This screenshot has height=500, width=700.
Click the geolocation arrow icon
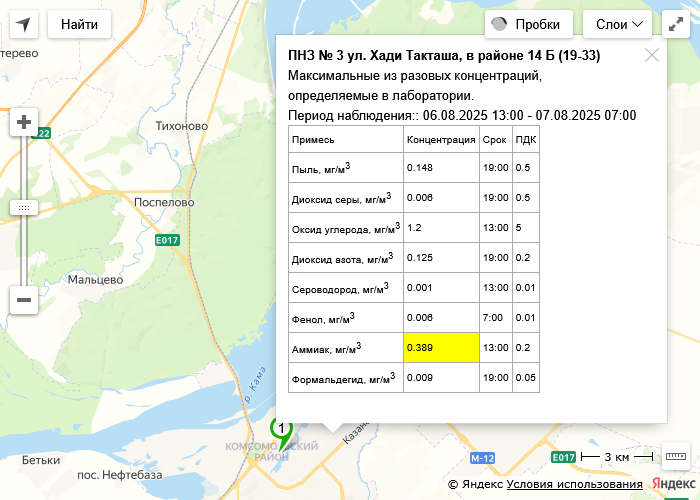tap(24, 24)
